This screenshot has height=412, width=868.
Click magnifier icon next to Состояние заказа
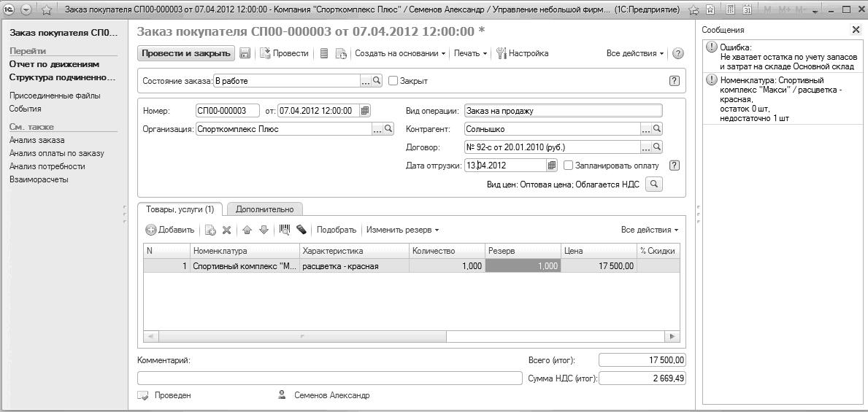377,81
